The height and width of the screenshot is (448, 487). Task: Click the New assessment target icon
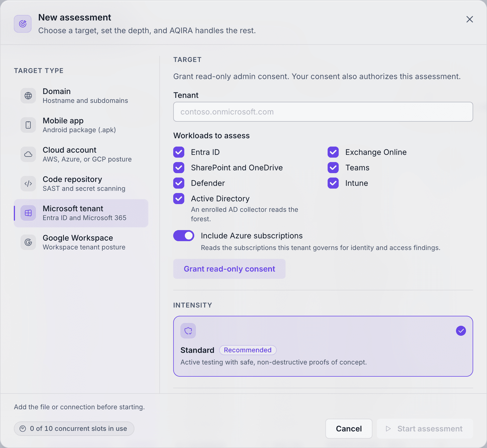click(23, 24)
